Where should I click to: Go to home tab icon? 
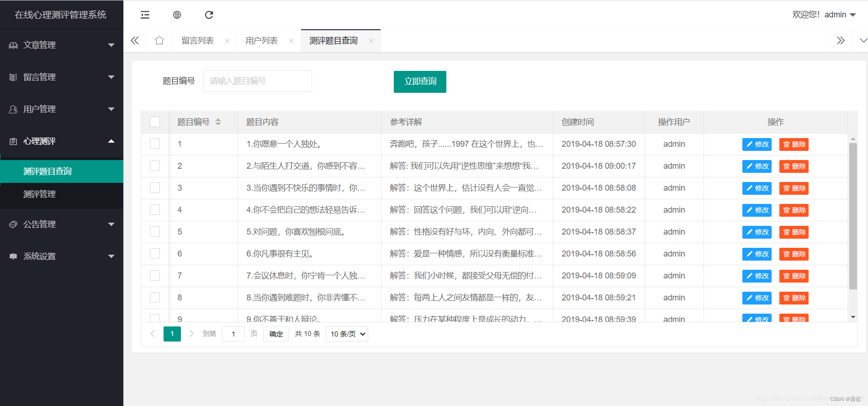[x=159, y=41]
